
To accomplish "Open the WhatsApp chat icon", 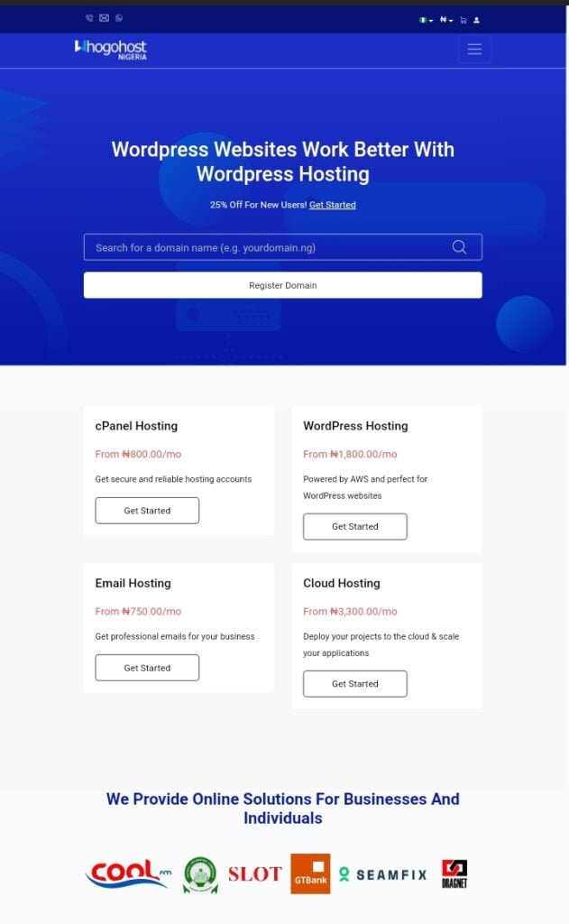I will pyautogui.click(x=119, y=18).
